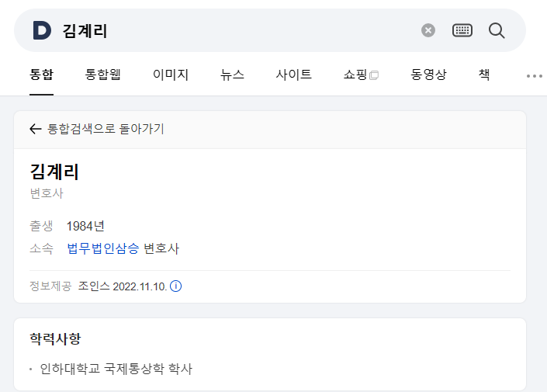Screen dimensions: 547x392
Task: Go to the 뉴스 tab
Action: tap(232, 75)
